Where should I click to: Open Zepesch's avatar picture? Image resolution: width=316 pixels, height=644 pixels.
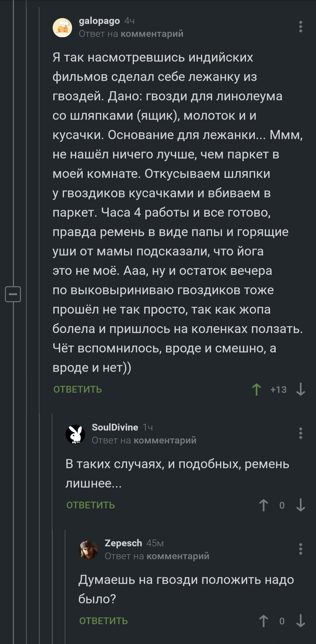88,549
